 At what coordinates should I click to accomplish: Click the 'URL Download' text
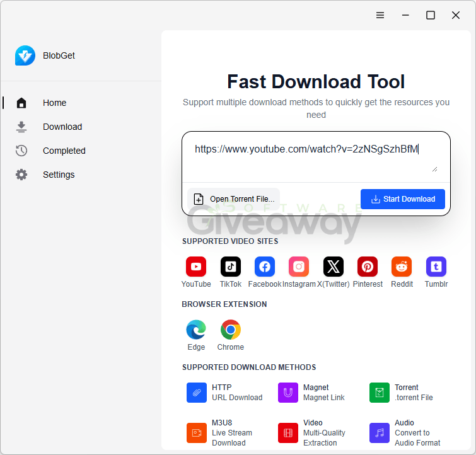pyautogui.click(x=237, y=398)
